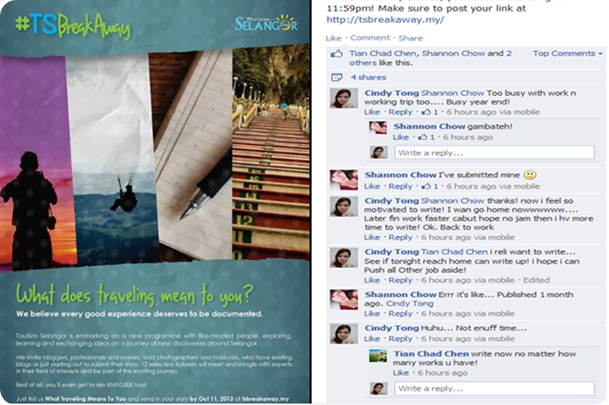Open the #TSBreakAway poster image
The height and width of the screenshot is (405, 609).
pos(155,202)
